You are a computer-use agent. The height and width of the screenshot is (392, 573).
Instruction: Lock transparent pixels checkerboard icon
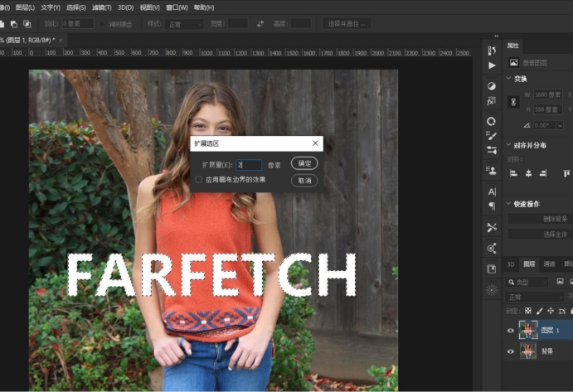click(528, 311)
